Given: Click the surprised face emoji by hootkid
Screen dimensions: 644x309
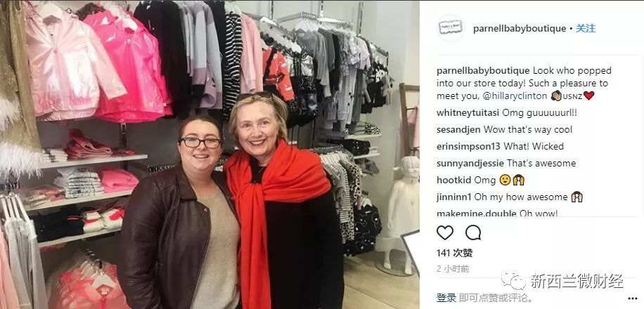Looking at the screenshot, I should [x=504, y=180].
